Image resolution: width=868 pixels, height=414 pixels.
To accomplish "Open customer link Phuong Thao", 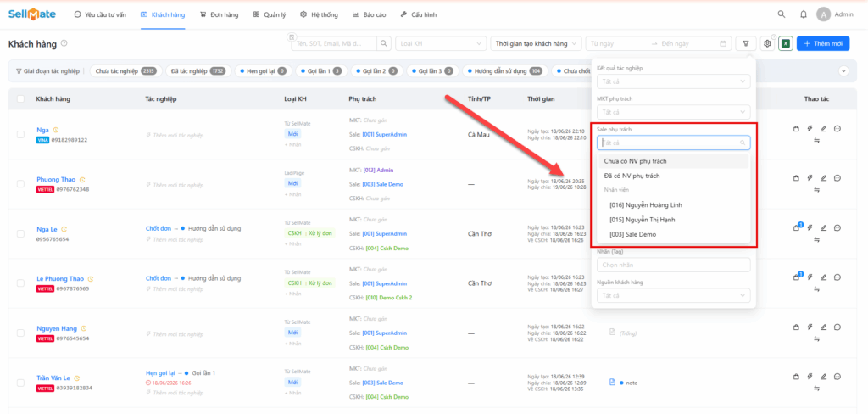I will pyautogui.click(x=57, y=180).
